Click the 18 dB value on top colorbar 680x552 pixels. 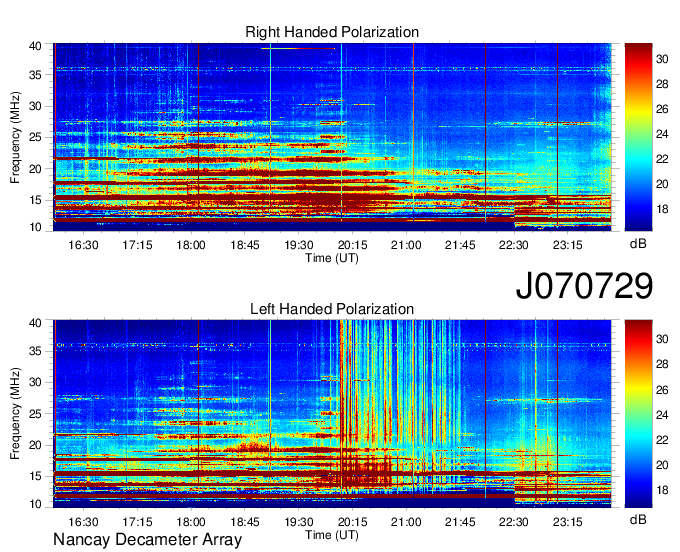[662, 209]
